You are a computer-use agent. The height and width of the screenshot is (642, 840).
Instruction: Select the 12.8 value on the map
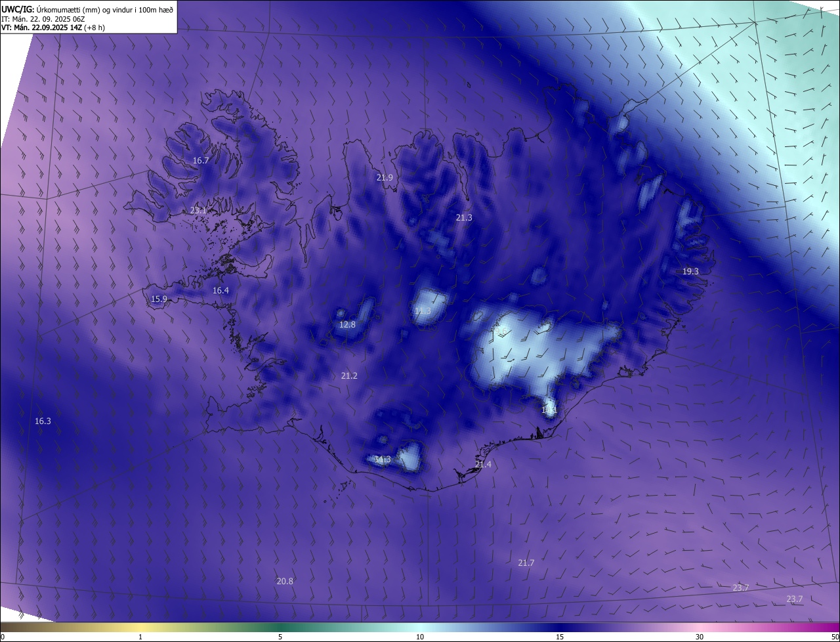click(347, 324)
